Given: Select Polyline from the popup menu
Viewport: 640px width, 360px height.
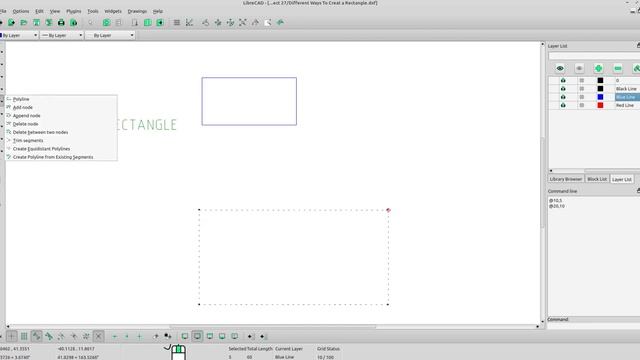Looking at the screenshot, I should [61, 99].
